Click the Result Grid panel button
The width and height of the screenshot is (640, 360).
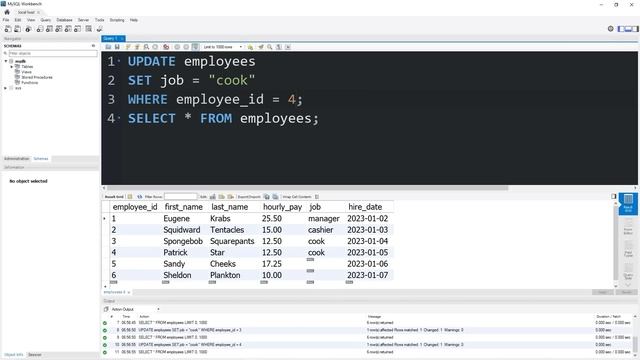[628, 203]
